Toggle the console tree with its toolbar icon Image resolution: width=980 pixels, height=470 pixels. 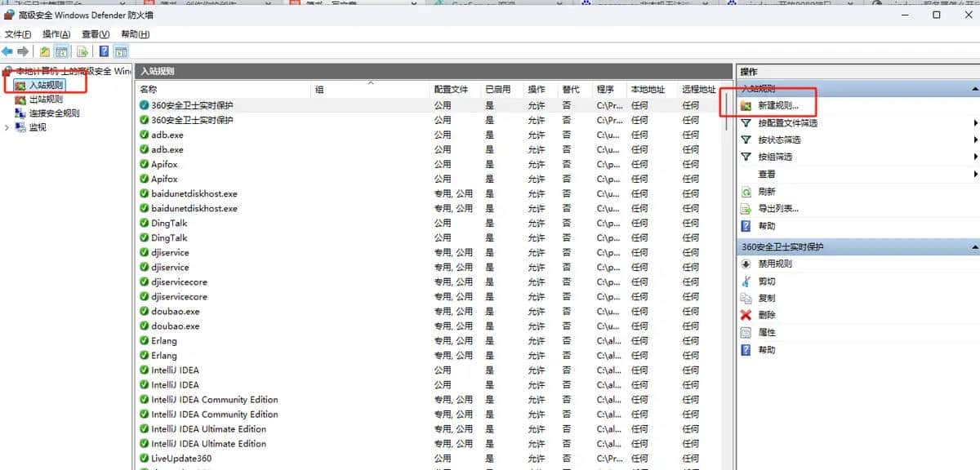click(x=59, y=51)
